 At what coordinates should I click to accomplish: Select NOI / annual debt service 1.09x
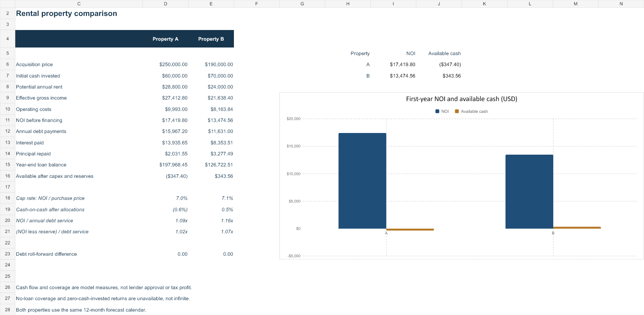tap(182, 221)
